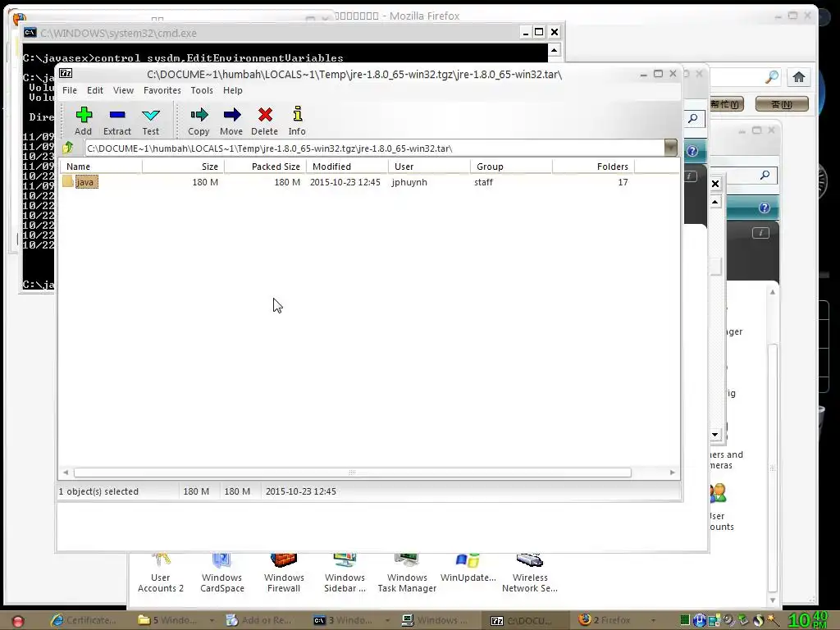Click the 否(N) button
The width and height of the screenshot is (840, 630).
(782, 104)
